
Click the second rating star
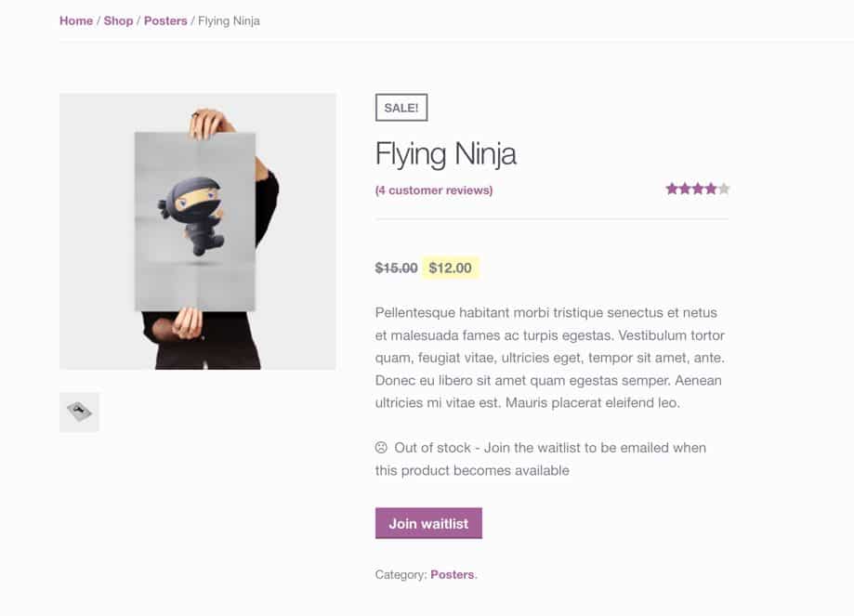click(686, 187)
